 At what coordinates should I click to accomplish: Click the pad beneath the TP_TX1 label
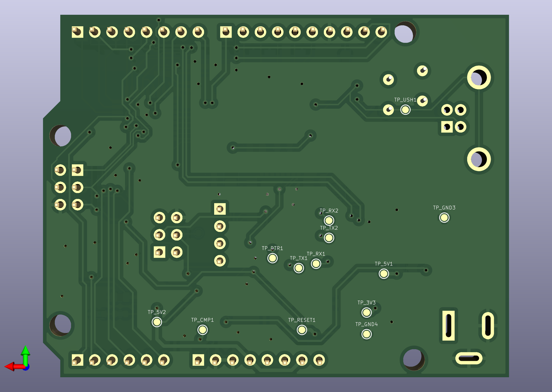tap(299, 268)
